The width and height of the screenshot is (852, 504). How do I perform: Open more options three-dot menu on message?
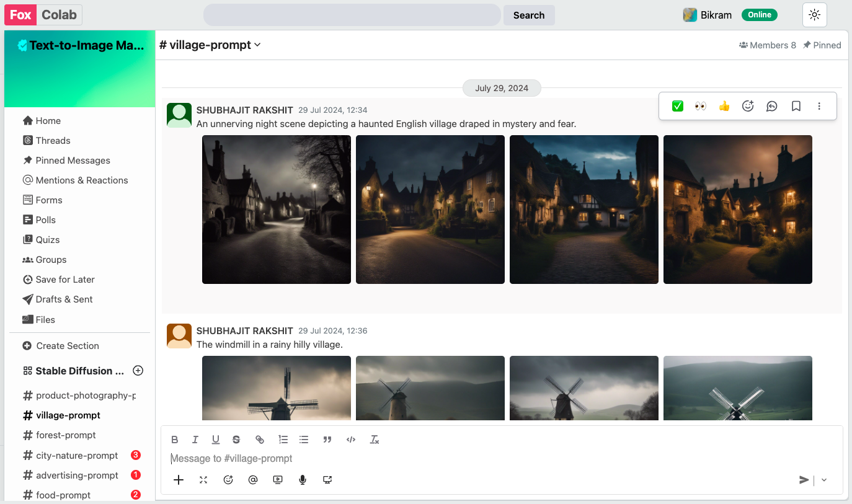tap(819, 106)
